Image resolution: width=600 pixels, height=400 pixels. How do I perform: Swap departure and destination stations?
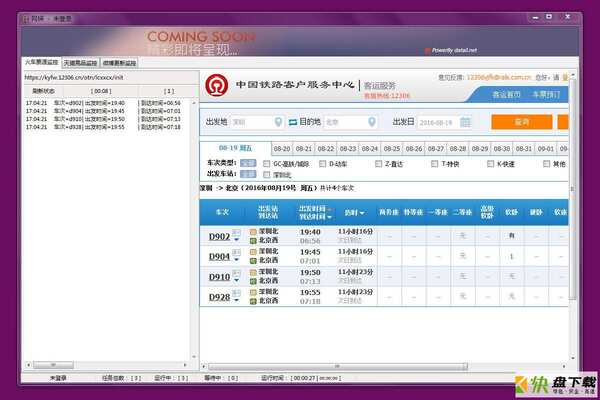click(293, 122)
